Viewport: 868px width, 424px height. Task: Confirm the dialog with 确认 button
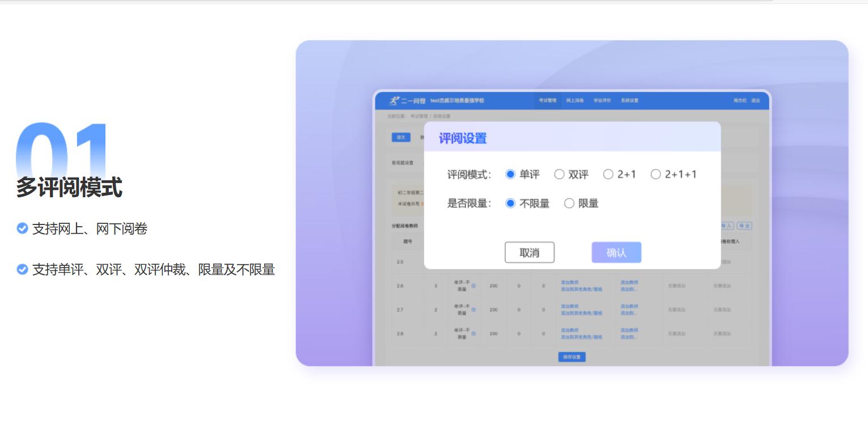pyautogui.click(x=616, y=252)
